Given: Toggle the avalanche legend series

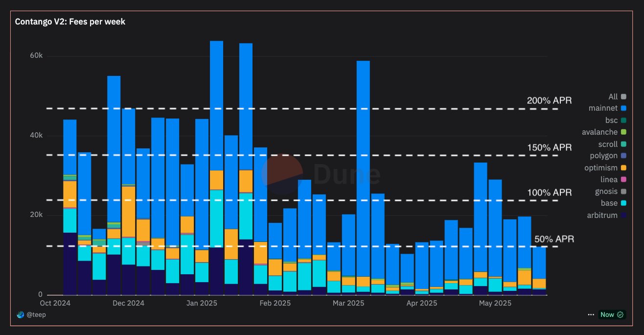Looking at the screenshot, I should coord(604,132).
